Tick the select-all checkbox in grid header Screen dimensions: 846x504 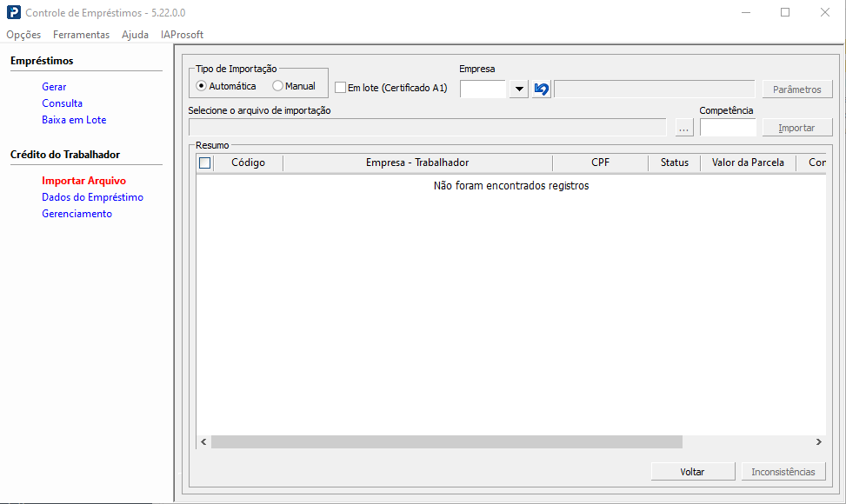pyautogui.click(x=204, y=162)
